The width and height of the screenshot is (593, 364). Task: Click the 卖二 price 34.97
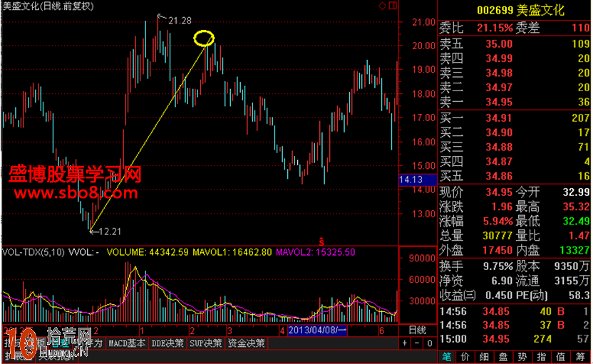coord(499,88)
